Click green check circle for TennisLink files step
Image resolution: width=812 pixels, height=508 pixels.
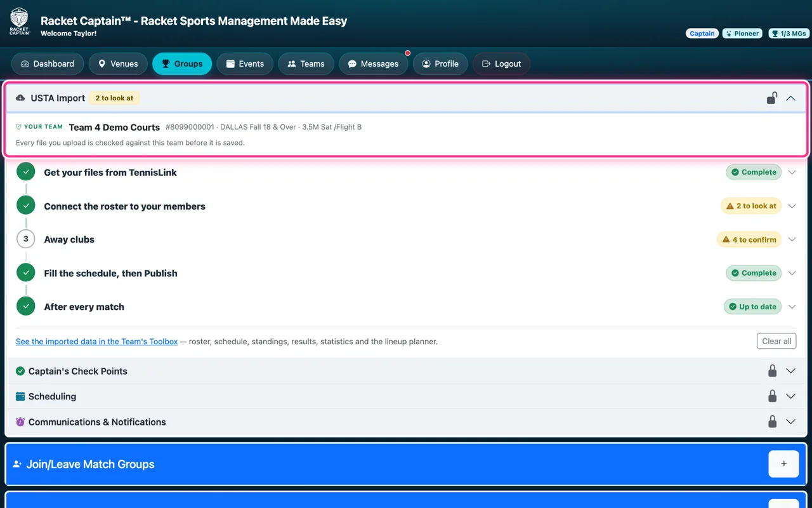26,171
